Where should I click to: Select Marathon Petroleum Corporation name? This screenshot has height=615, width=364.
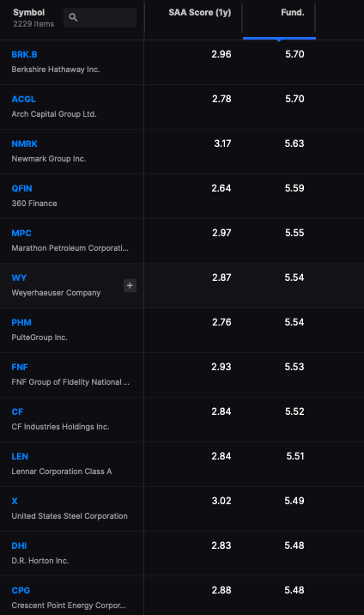click(x=70, y=248)
